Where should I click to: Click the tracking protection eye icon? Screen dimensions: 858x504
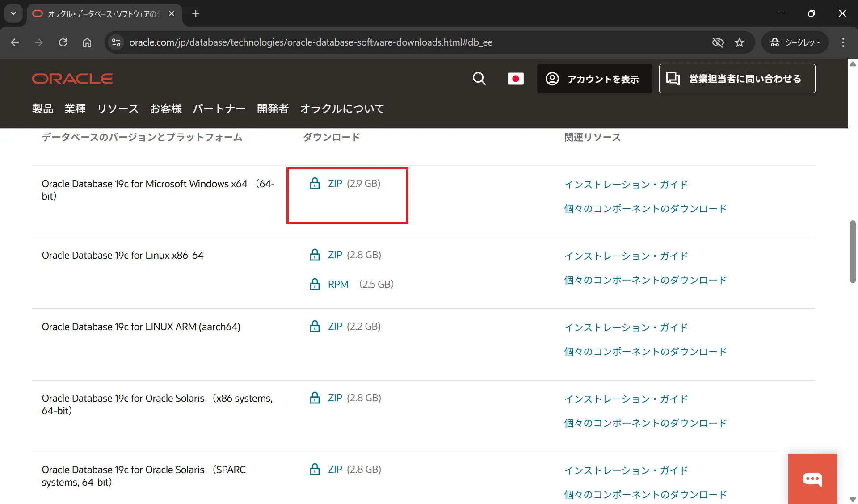pos(718,42)
